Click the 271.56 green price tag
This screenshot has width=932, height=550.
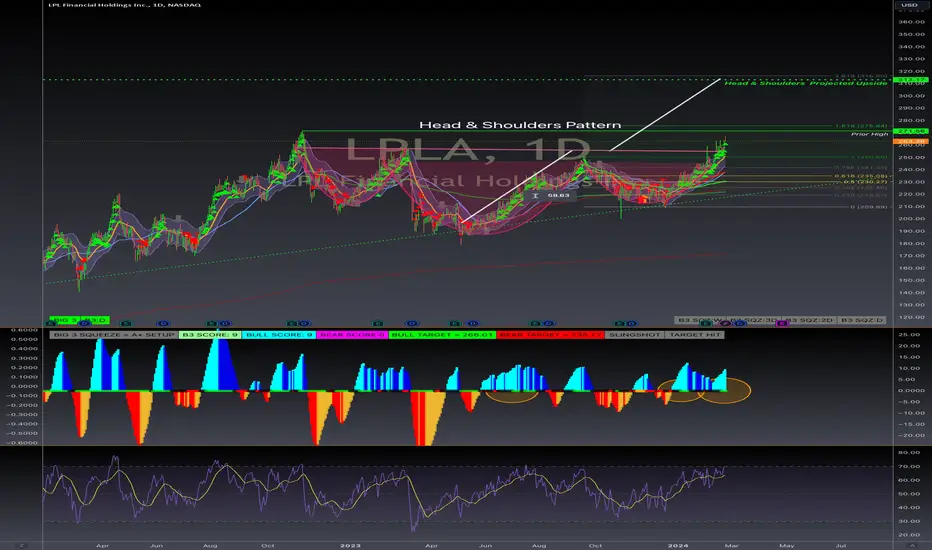[911, 131]
